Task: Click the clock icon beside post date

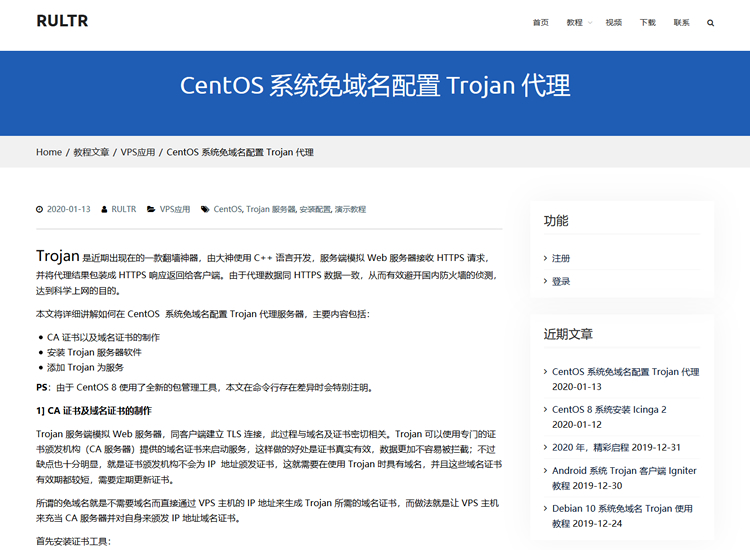Action: click(x=39, y=209)
